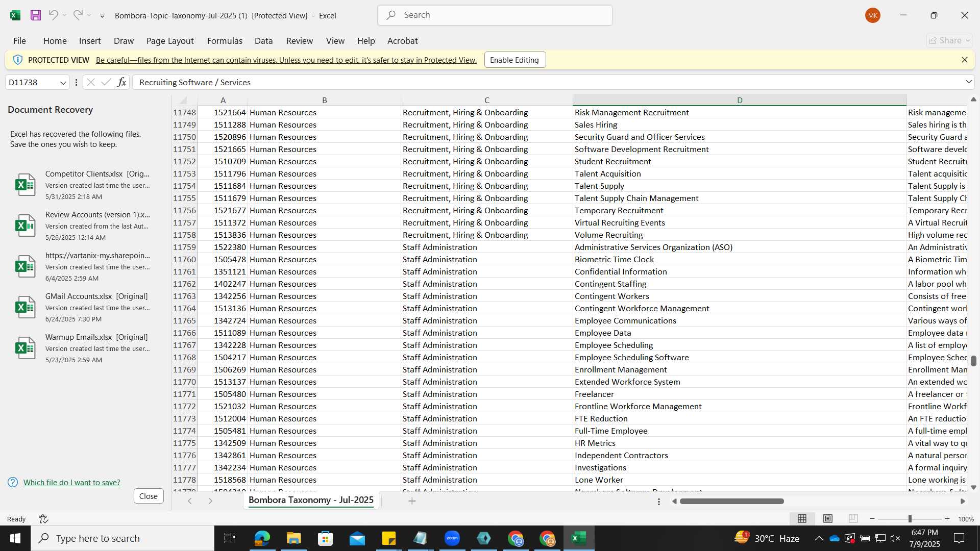Open the Name Box dropdown arrow
The width and height of the screenshot is (980, 551).
(63, 83)
